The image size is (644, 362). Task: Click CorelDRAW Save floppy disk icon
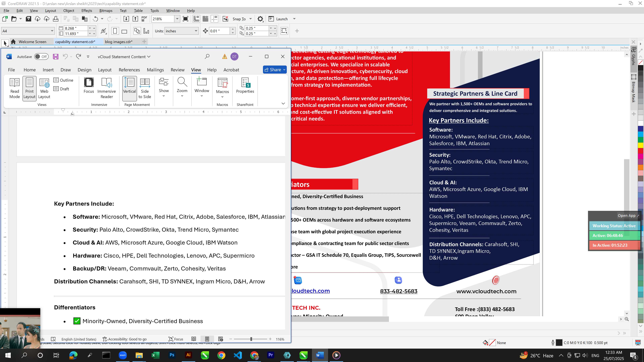(29, 19)
